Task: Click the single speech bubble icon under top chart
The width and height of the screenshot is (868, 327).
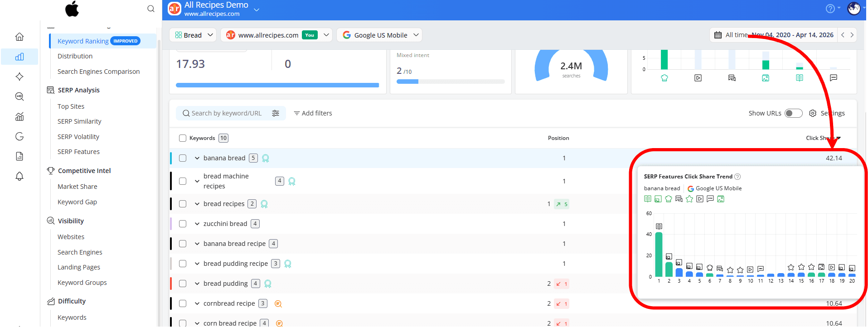Action: tap(834, 78)
